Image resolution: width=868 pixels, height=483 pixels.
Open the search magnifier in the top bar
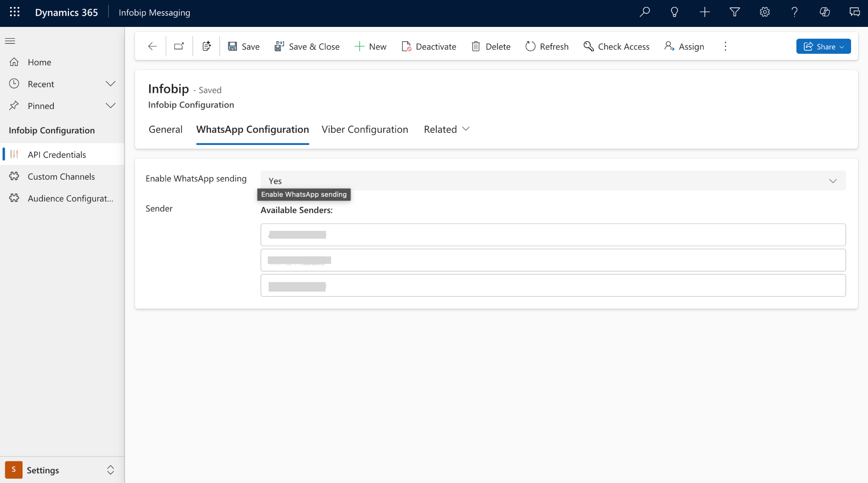644,12
